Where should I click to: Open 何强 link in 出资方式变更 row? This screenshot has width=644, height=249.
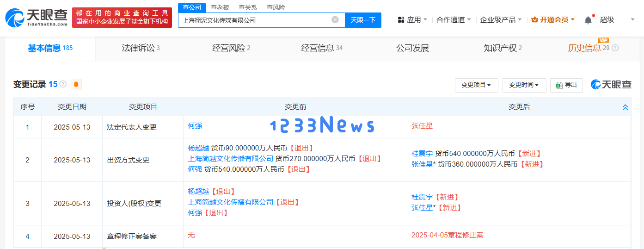pyautogui.click(x=195, y=169)
